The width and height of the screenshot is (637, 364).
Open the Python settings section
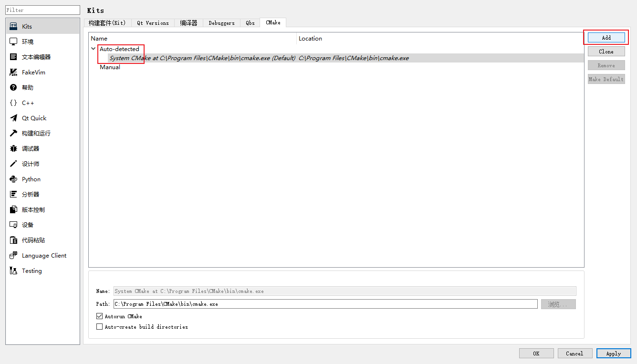pos(31,179)
